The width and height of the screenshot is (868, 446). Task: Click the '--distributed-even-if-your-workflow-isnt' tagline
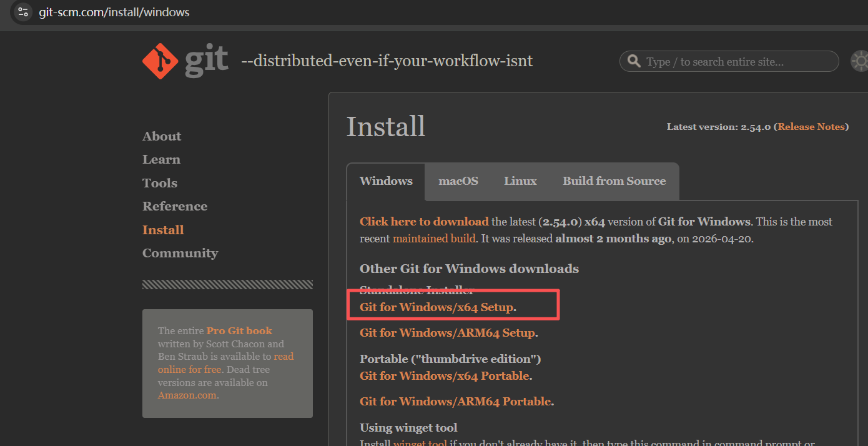[x=387, y=61]
